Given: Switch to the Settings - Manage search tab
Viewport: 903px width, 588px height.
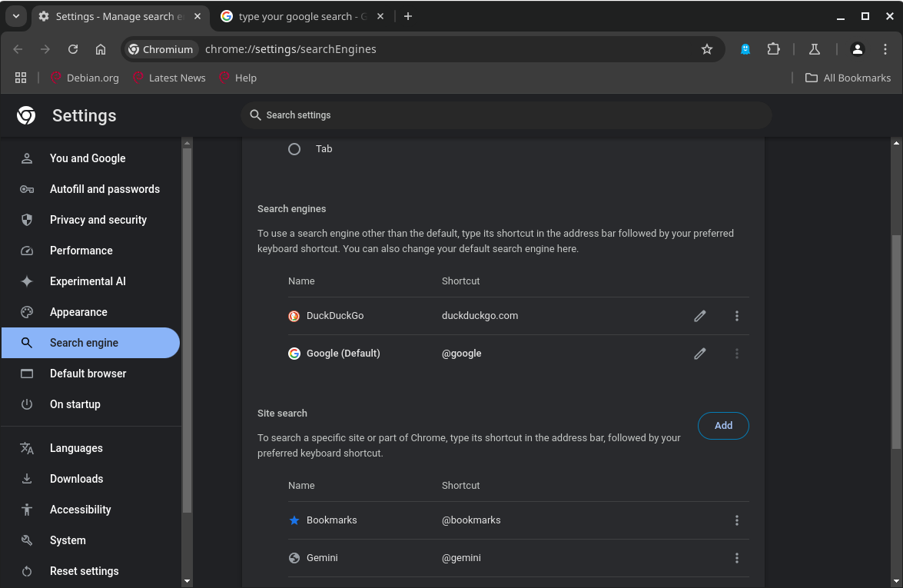Looking at the screenshot, I should tap(121, 16).
